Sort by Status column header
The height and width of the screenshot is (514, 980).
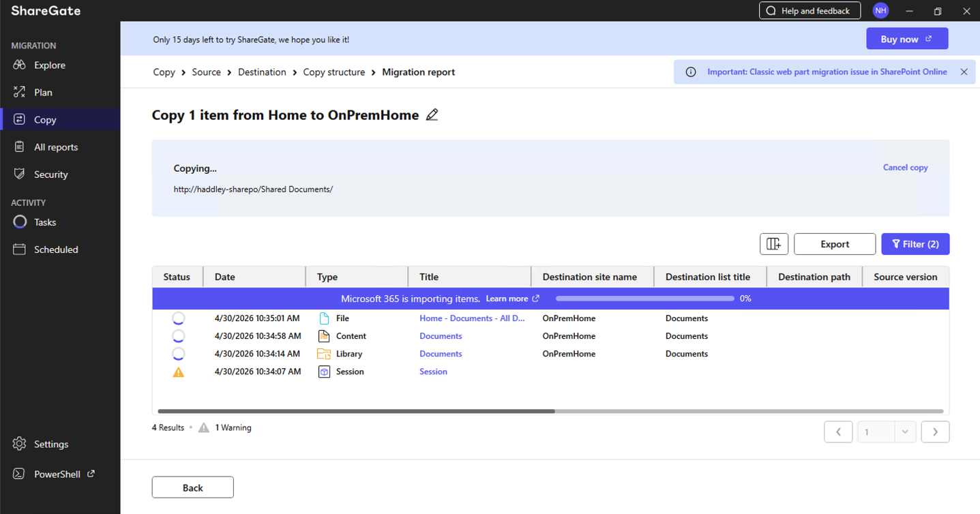click(x=177, y=277)
